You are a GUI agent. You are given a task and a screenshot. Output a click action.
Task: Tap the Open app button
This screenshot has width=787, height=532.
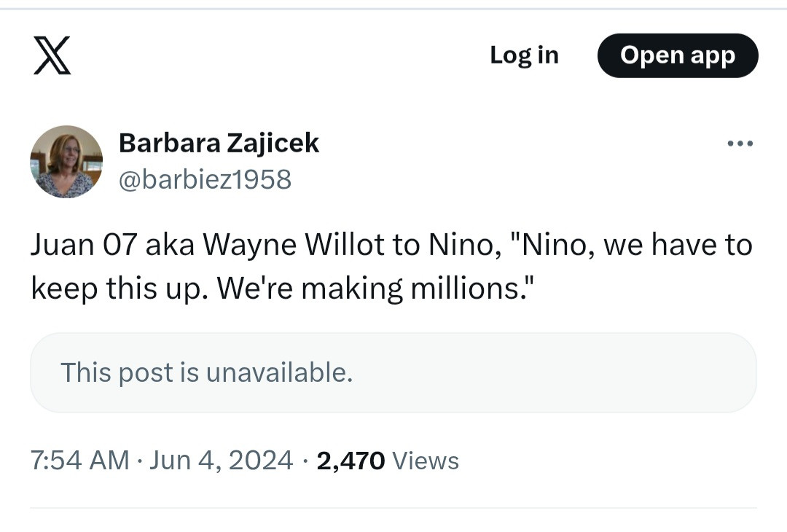678,55
